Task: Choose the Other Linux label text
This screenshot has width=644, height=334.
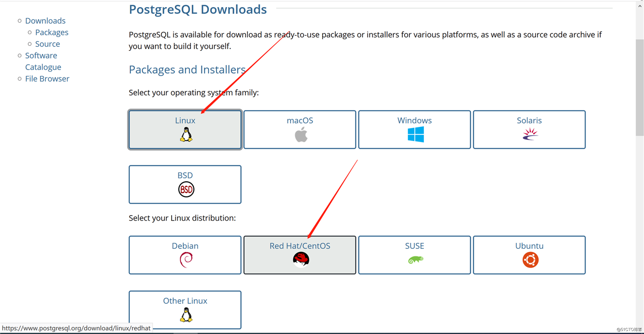Action: pos(185,301)
